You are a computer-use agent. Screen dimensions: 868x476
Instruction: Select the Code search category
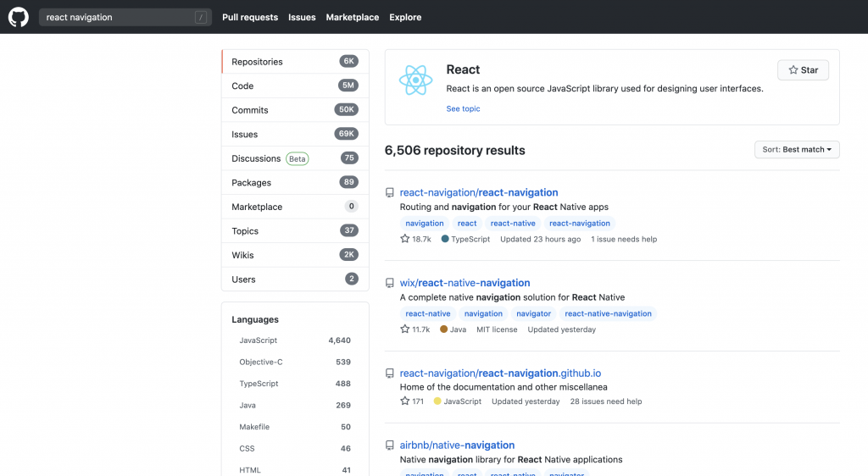point(295,86)
